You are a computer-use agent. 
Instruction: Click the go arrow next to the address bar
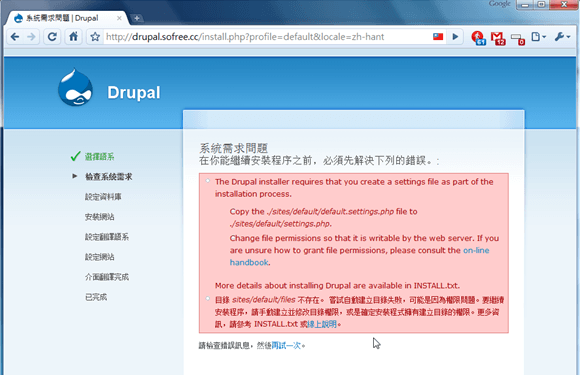pyautogui.click(x=455, y=37)
